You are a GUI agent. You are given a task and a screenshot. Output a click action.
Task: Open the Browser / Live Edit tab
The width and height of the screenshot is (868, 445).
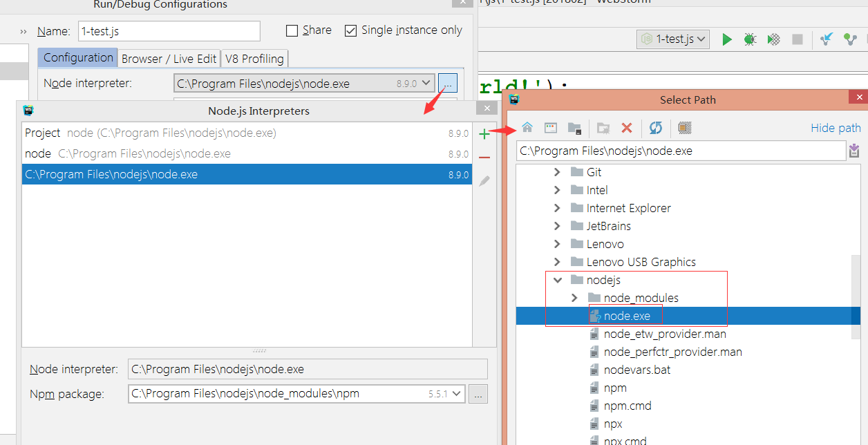click(x=169, y=59)
